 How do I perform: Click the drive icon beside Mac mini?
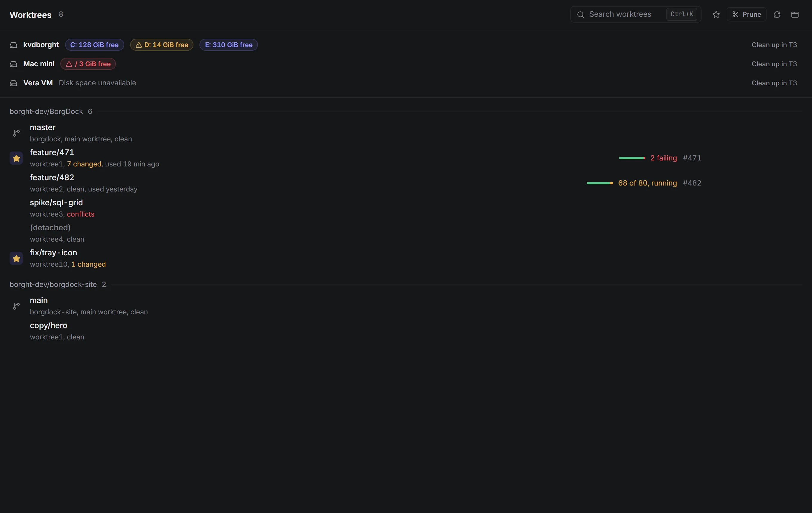(13, 64)
